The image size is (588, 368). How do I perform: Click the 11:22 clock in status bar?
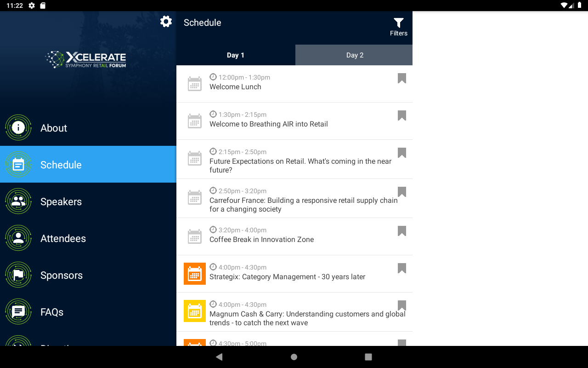(x=15, y=6)
